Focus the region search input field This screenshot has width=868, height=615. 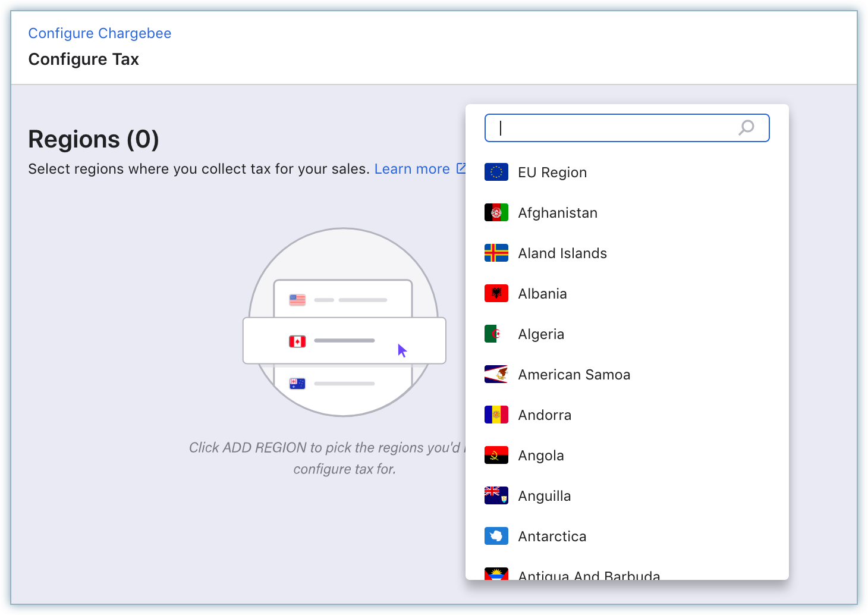click(627, 128)
